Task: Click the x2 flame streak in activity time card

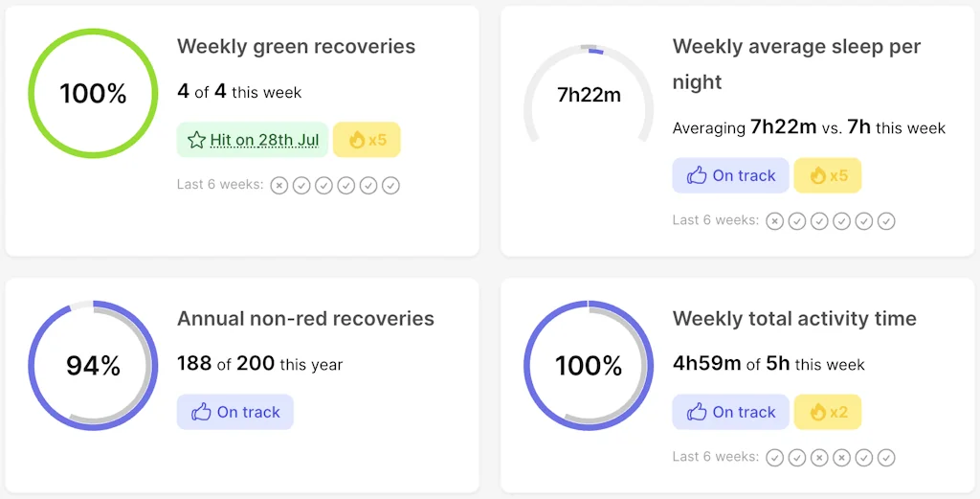Action: [828, 412]
